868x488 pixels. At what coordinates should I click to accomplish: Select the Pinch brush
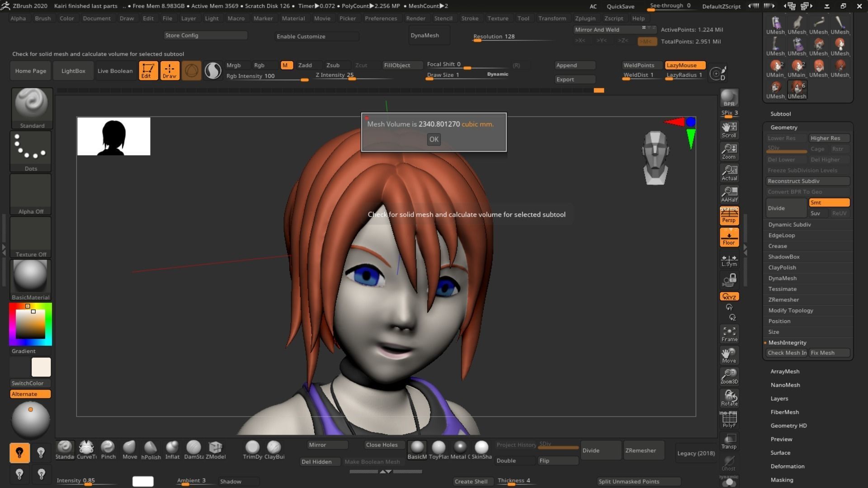(x=108, y=450)
